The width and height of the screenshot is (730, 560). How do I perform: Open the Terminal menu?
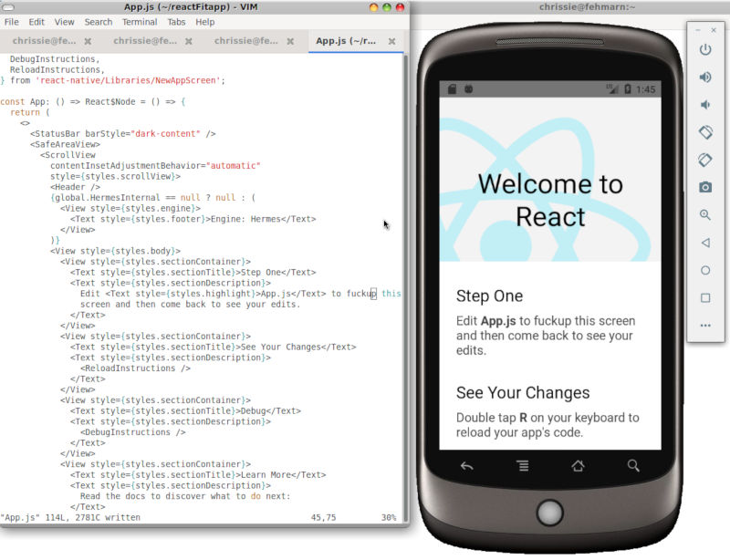click(x=140, y=22)
